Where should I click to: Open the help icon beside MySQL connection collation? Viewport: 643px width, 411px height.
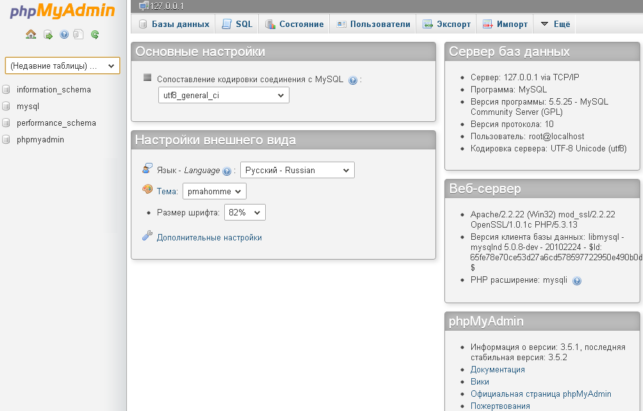(353, 80)
